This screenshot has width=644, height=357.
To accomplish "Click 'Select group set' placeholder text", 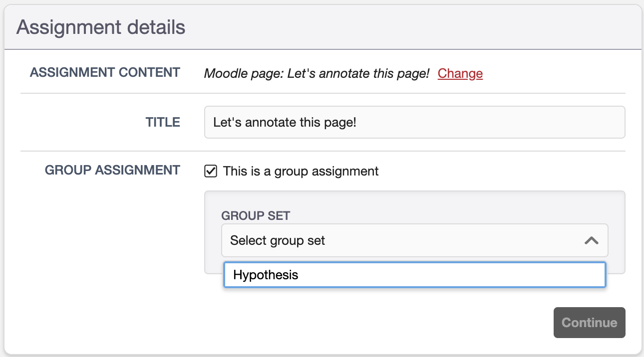I will point(278,241).
